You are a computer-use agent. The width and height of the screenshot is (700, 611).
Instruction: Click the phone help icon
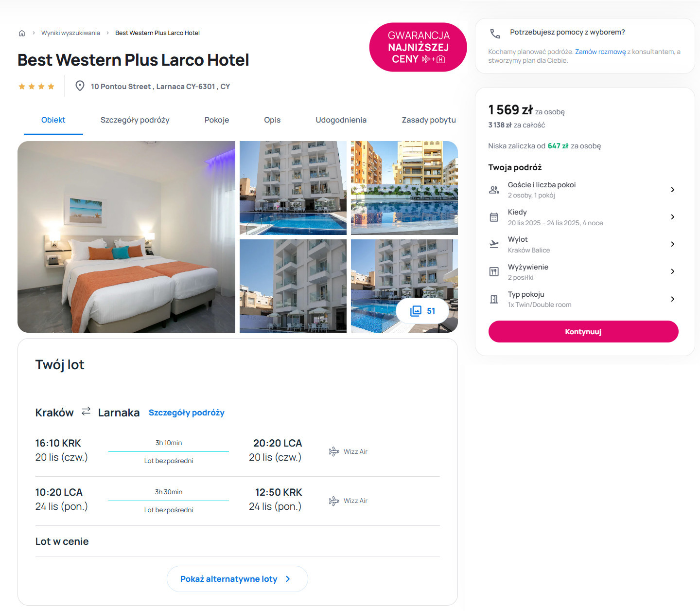click(x=495, y=34)
